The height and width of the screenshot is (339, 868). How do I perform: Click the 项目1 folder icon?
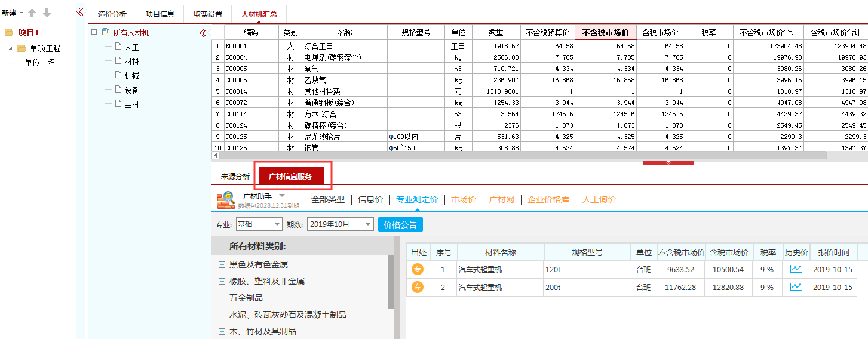[x=9, y=33]
